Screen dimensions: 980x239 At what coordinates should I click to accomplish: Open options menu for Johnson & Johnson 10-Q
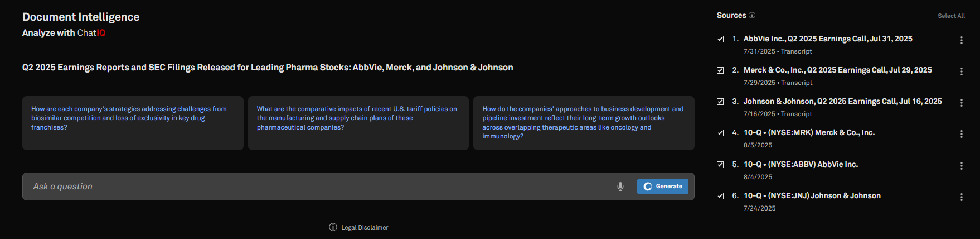[961, 197]
